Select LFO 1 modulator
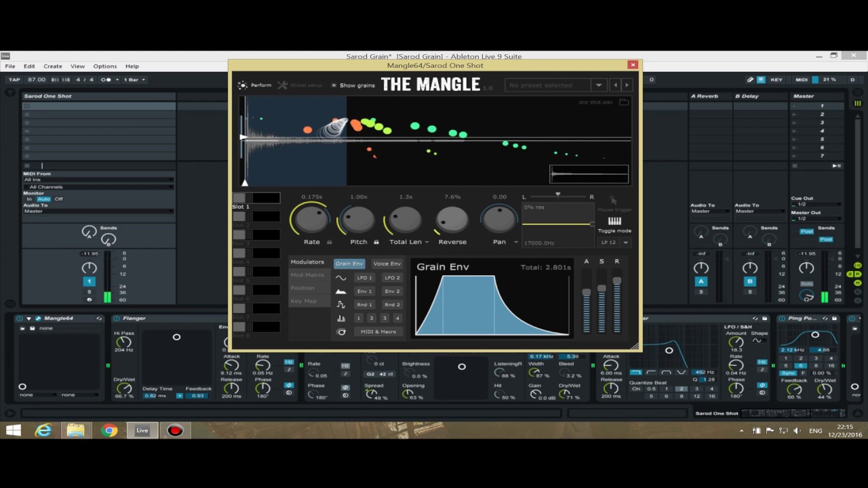This screenshot has width=868, height=488. point(365,278)
